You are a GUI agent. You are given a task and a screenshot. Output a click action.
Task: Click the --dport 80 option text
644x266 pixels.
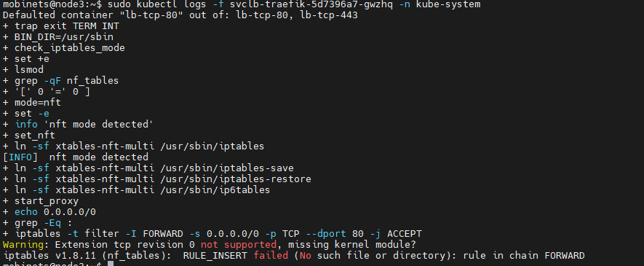[335, 234]
